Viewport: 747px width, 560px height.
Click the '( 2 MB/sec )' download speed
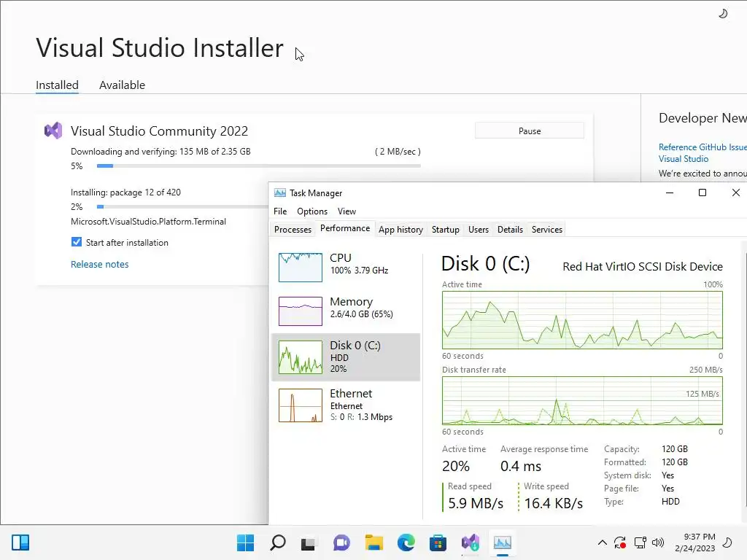click(398, 152)
